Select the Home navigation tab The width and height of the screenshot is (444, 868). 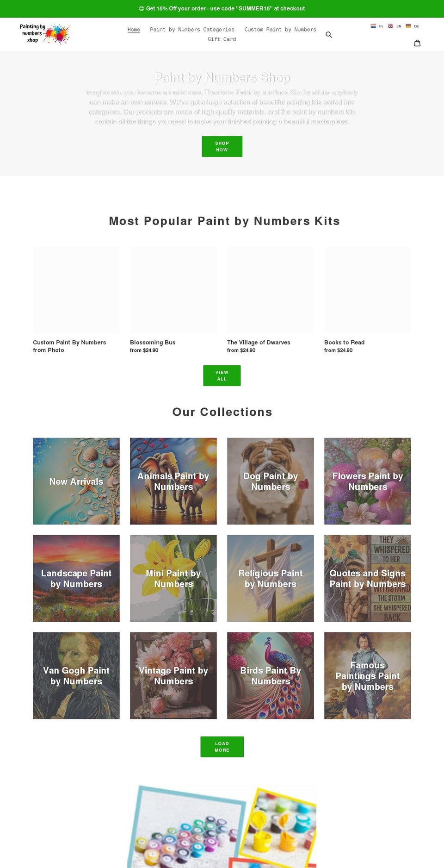134,29
